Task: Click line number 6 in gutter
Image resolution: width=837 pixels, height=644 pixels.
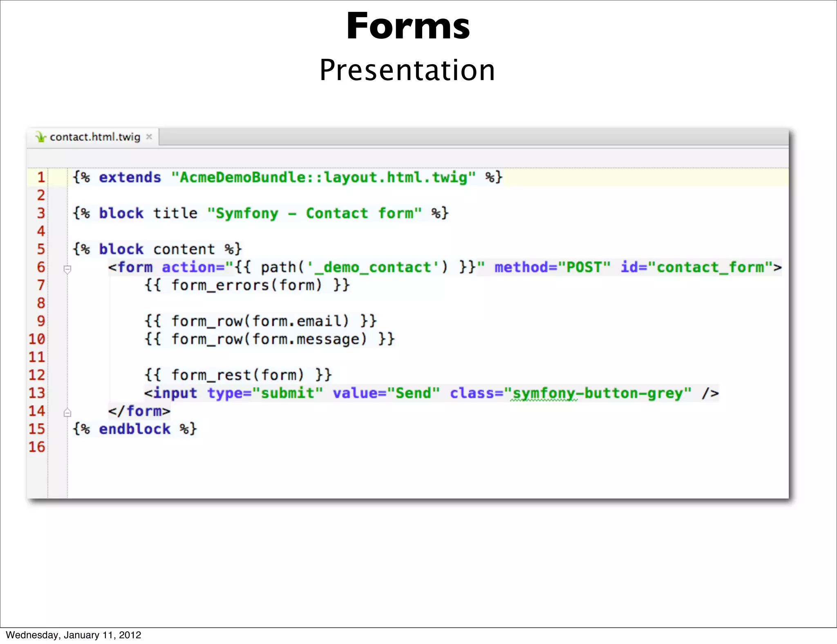Action: (41, 267)
